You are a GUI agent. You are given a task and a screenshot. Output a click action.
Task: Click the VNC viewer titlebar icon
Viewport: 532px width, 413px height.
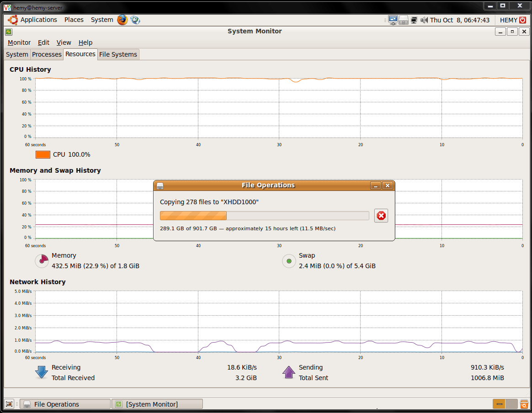(7, 7)
